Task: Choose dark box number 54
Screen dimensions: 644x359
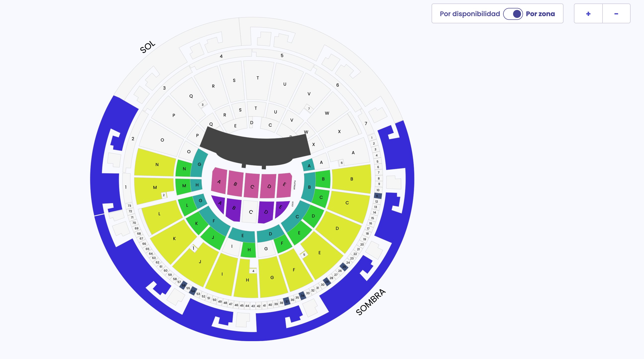Action: click(193, 291)
